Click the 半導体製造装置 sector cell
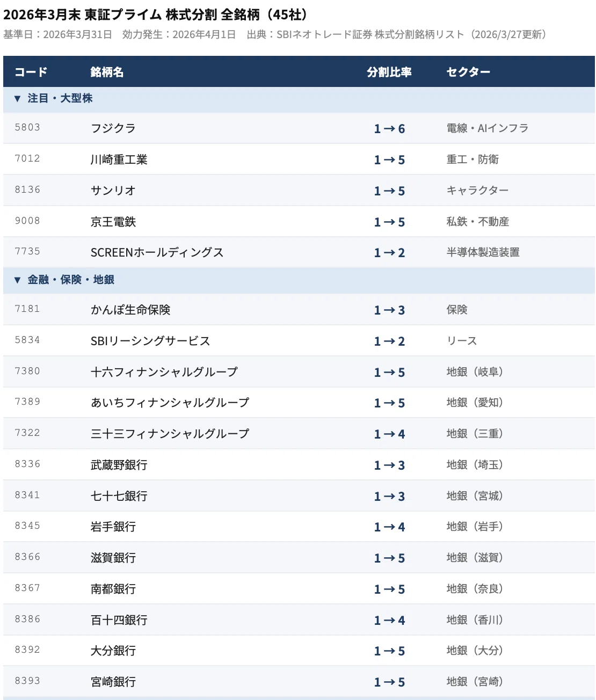 [483, 252]
